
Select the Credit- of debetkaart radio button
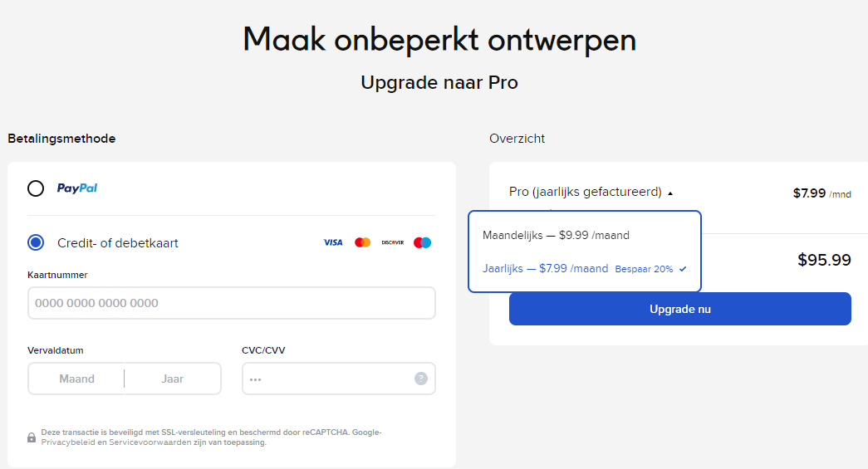pos(36,242)
